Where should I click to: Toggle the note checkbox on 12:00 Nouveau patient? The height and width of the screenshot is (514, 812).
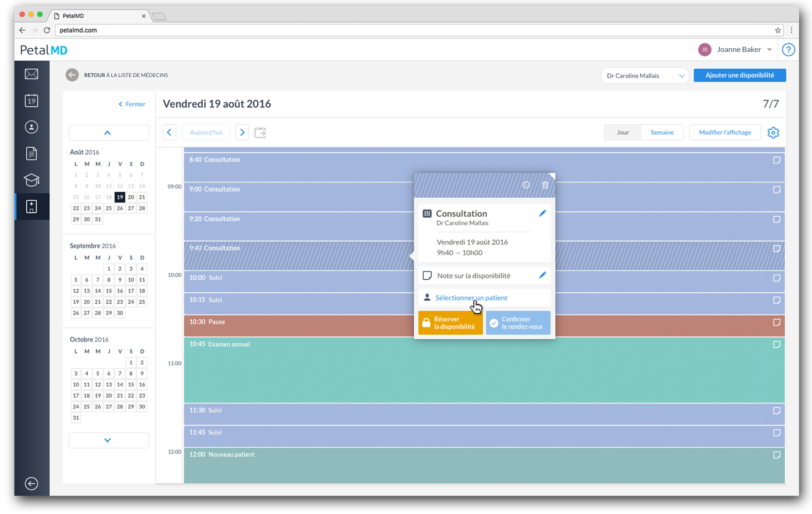coord(776,455)
